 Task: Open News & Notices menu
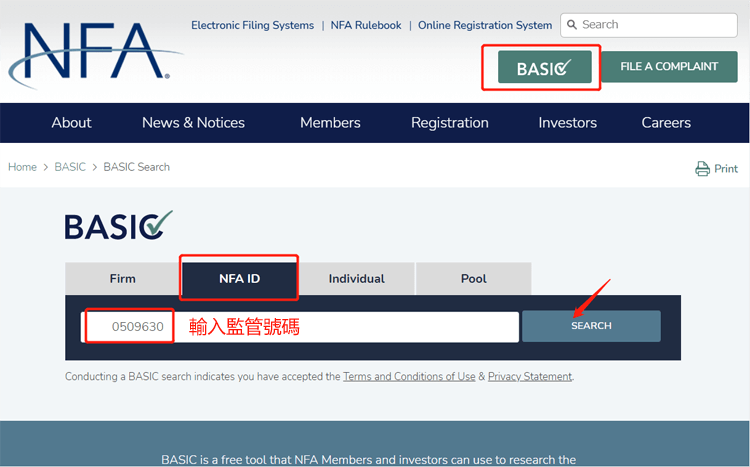pos(193,123)
